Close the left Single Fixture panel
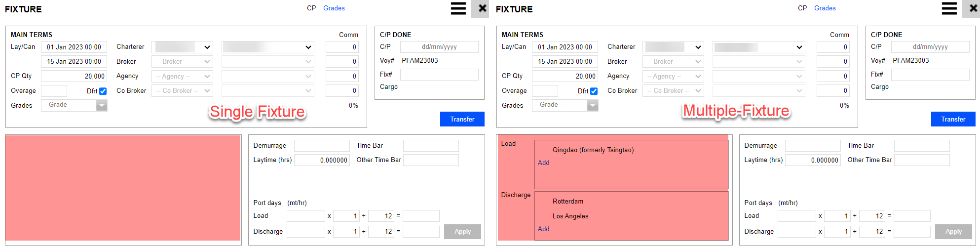 (x=482, y=9)
